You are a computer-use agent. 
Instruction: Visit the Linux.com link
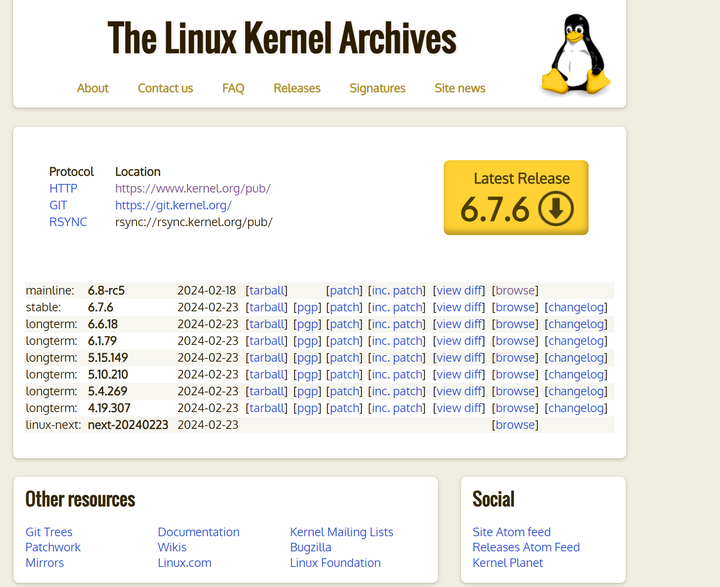[x=185, y=563]
